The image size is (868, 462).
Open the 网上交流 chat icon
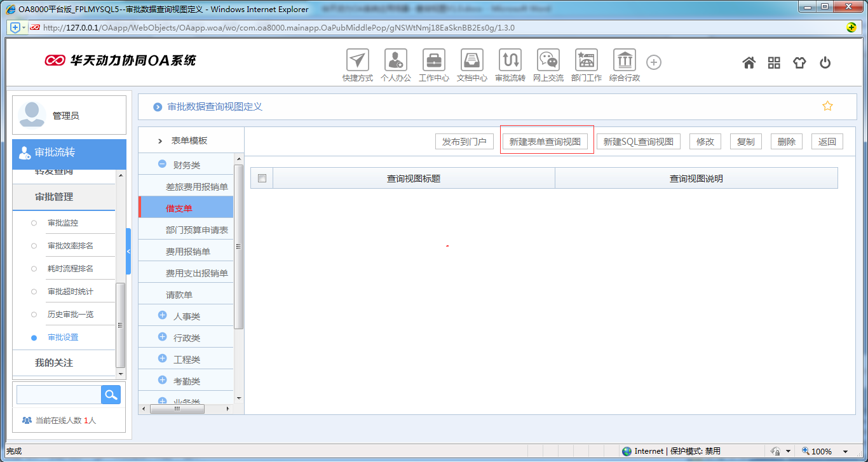(x=548, y=60)
